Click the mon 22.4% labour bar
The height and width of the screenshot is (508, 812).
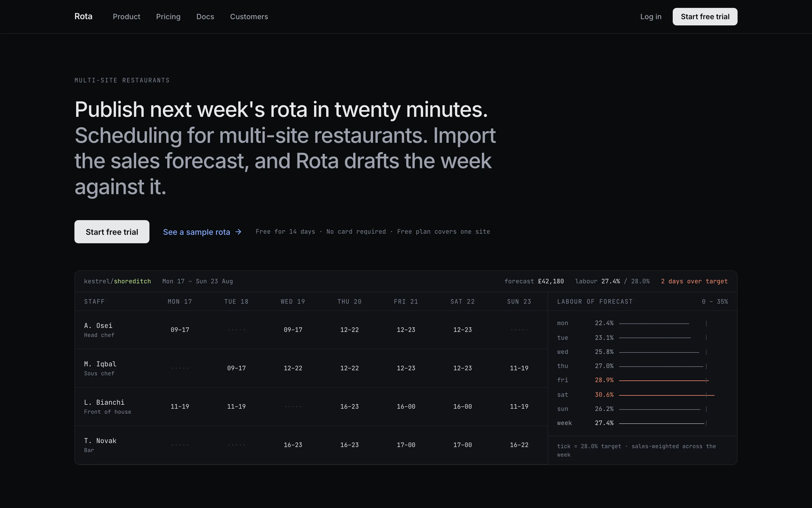click(x=654, y=323)
